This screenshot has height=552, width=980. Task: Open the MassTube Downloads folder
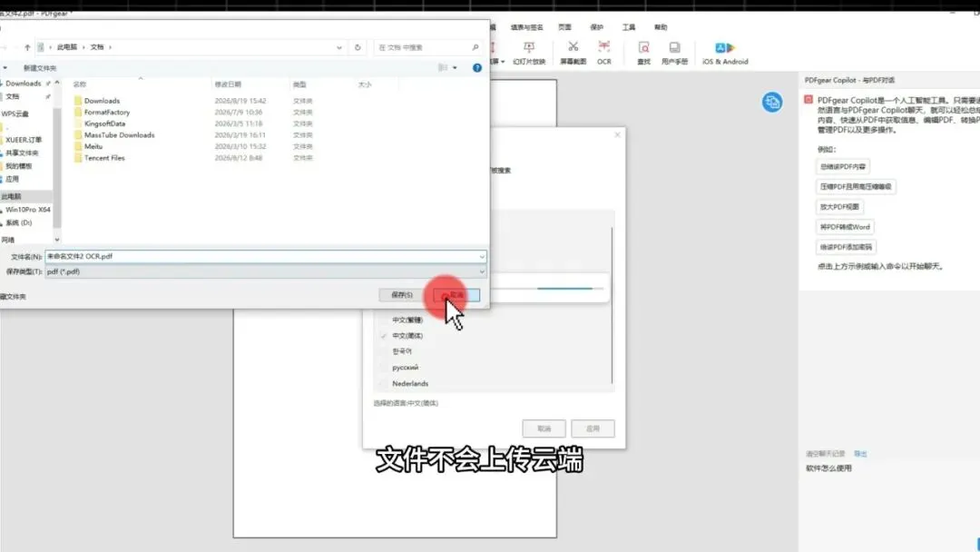[119, 134]
